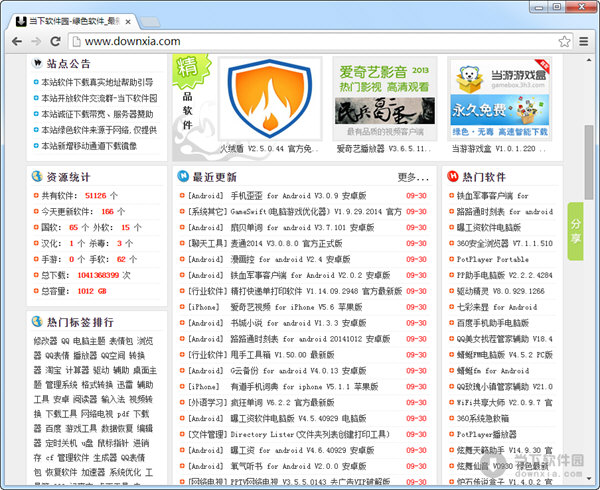Reload the page with refresh icon
This screenshot has height=490, width=600.
[55, 41]
